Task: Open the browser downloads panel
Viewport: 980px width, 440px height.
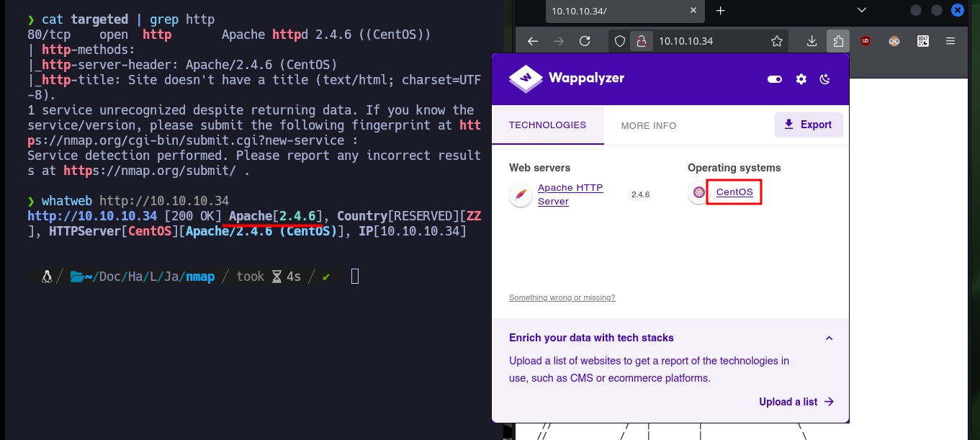Action: point(812,41)
